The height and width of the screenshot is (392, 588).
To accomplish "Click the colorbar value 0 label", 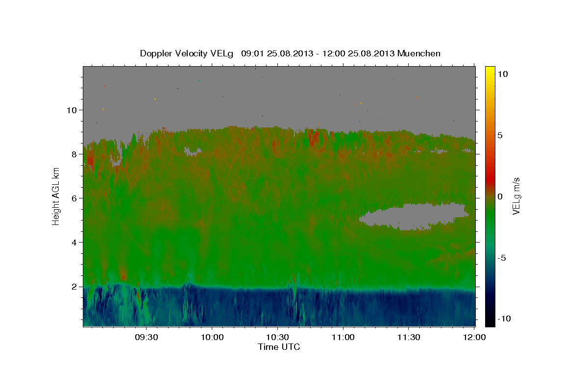I will (500, 196).
